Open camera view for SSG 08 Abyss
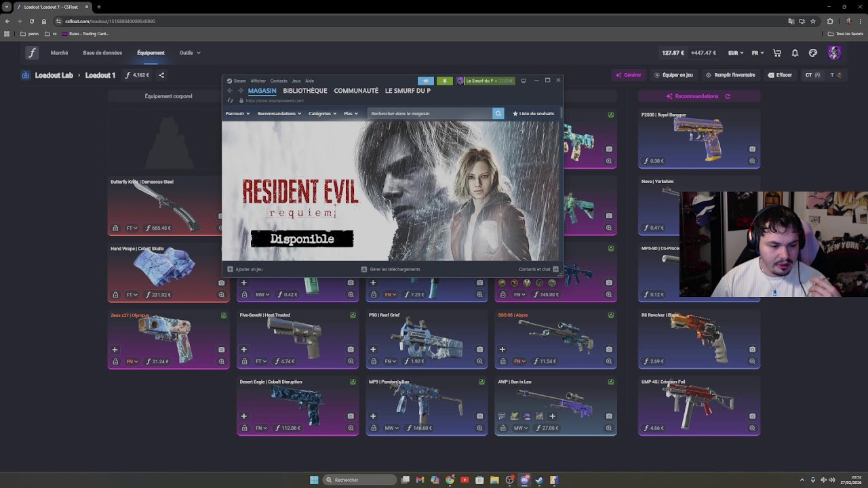This screenshot has height=488, width=868. [x=609, y=350]
